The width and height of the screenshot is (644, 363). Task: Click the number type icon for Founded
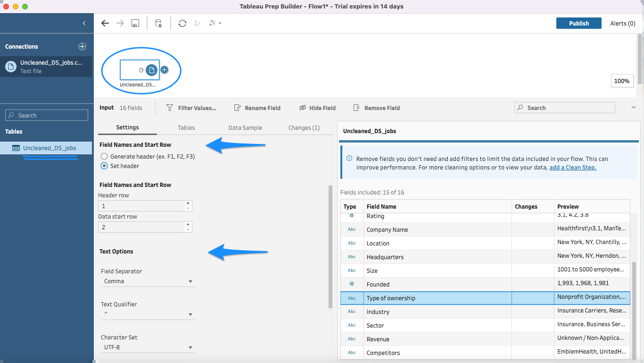[352, 284]
